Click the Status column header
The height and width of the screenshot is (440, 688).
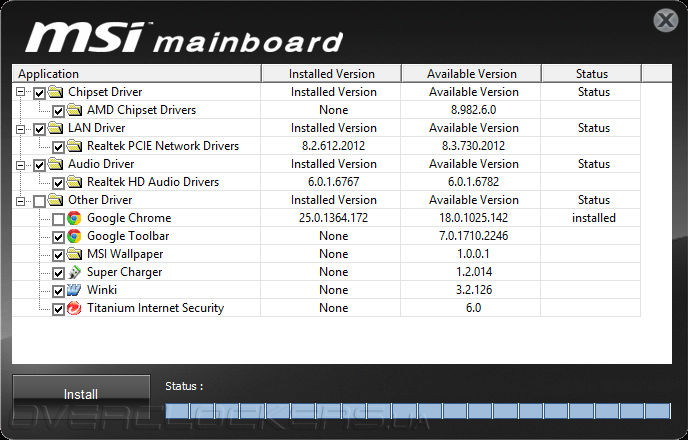coord(591,73)
